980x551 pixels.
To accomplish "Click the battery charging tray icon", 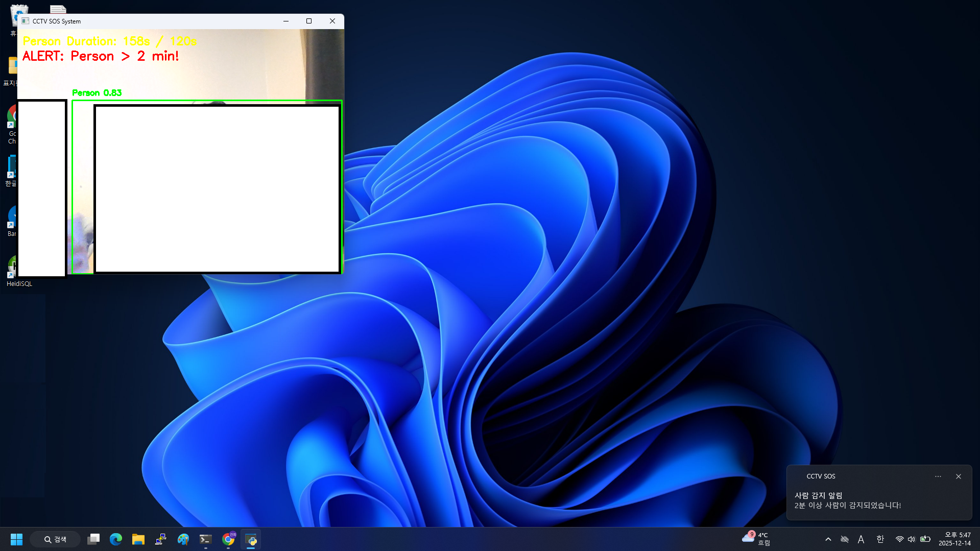I will click(x=925, y=539).
